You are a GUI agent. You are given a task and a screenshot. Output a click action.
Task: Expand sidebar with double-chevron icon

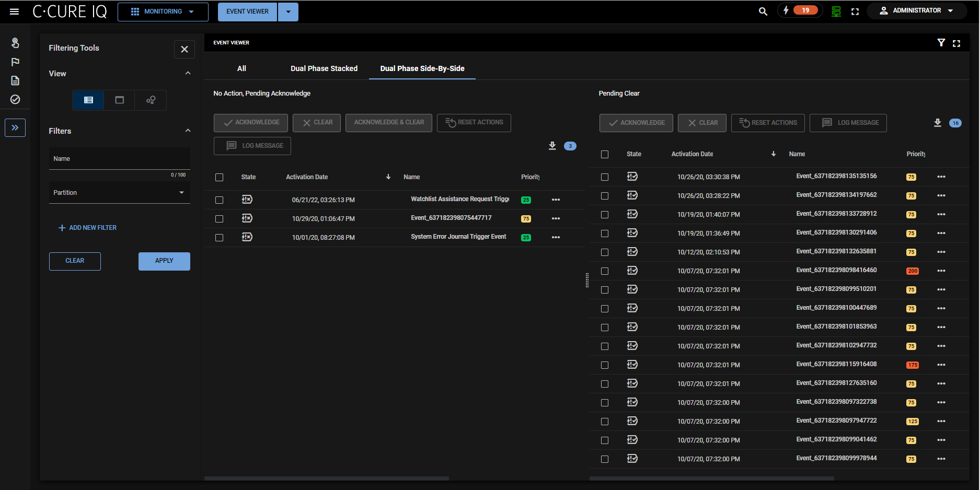click(x=15, y=127)
